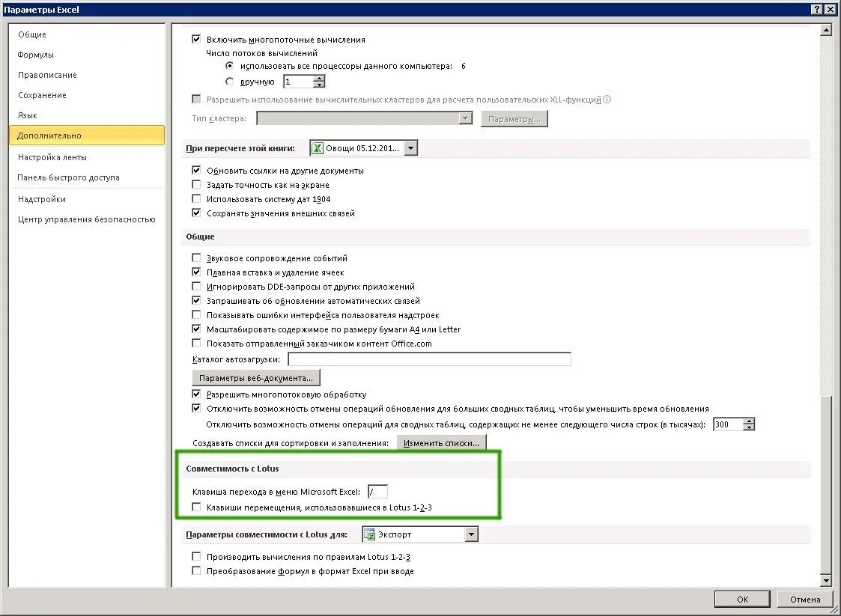
Task: Enable Клавиши перемещения Lotus 1-2-3 checkbox
Action: coord(196,507)
